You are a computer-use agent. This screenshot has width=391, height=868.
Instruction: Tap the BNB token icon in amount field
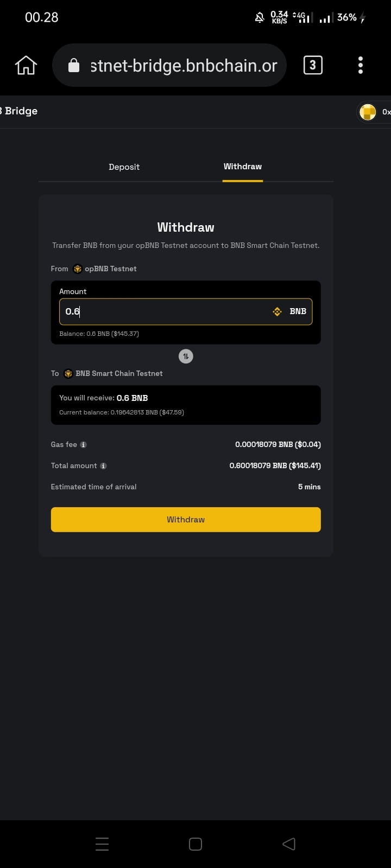[x=278, y=311]
